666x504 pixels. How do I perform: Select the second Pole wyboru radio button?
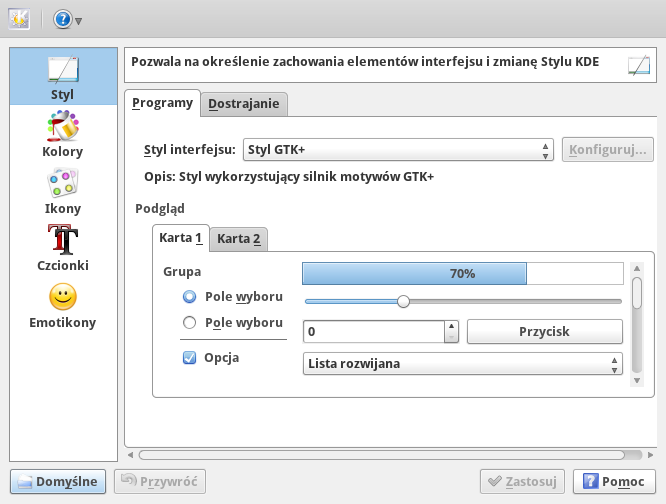coord(189,323)
